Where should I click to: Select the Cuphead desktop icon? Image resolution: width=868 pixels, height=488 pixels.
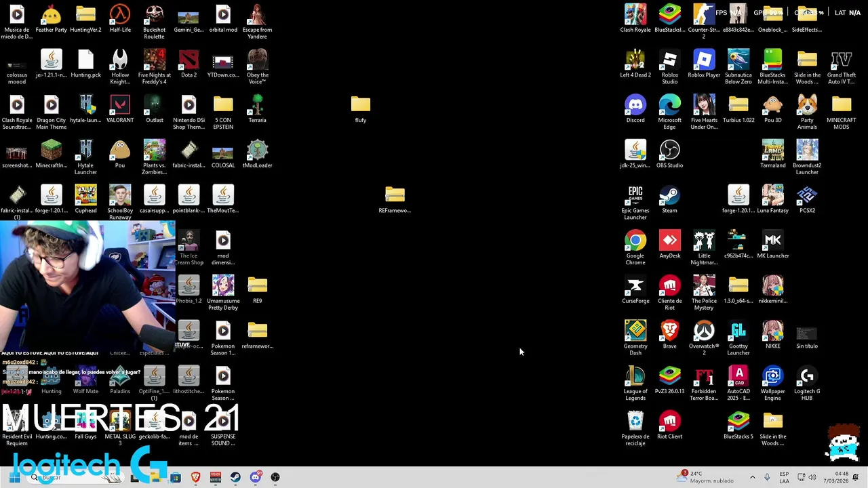pyautogui.click(x=85, y=199)
